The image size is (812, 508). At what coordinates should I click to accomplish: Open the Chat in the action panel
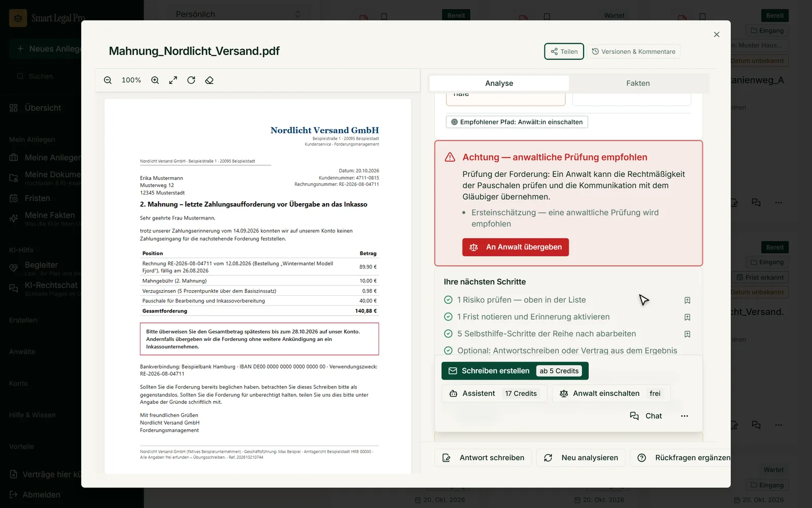point(646,416)
